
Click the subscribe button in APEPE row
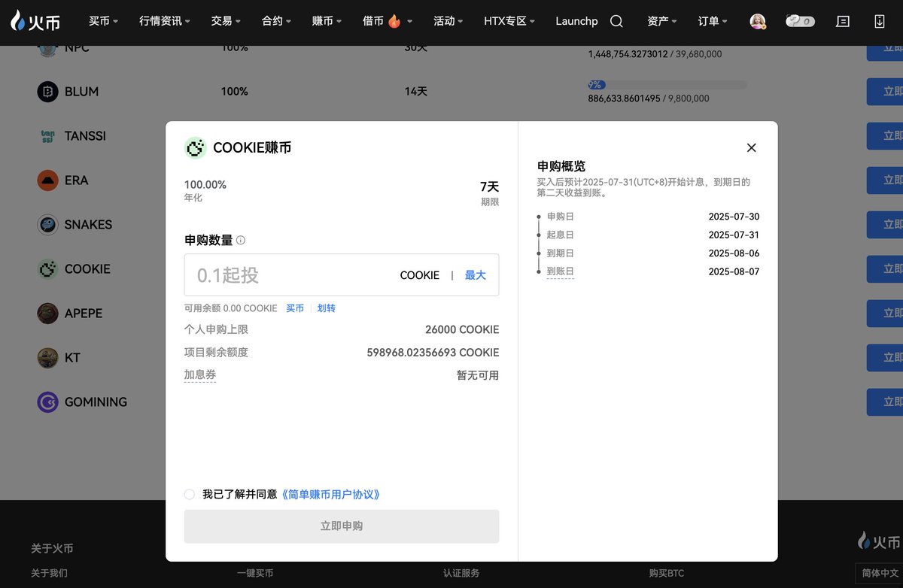(885, 314)
